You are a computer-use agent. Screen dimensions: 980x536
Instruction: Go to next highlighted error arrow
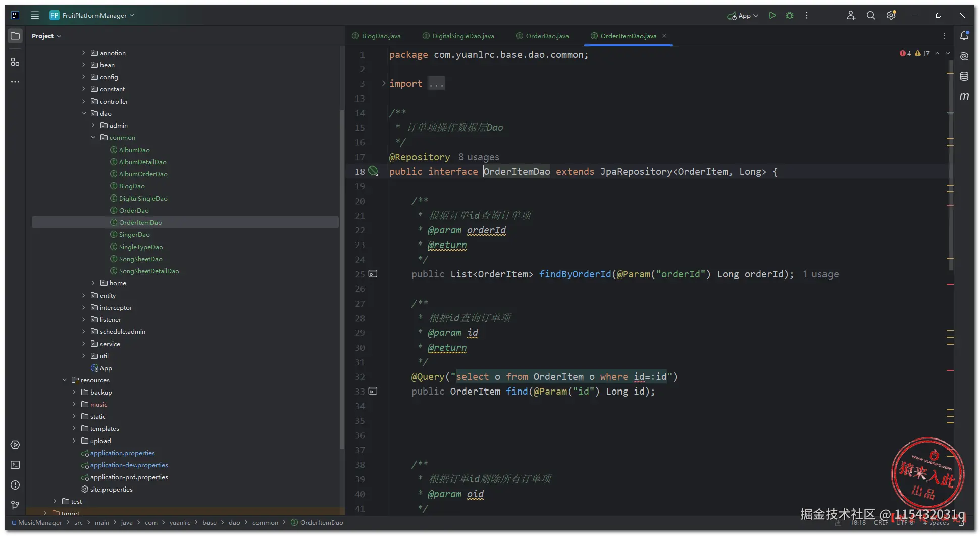948,53
